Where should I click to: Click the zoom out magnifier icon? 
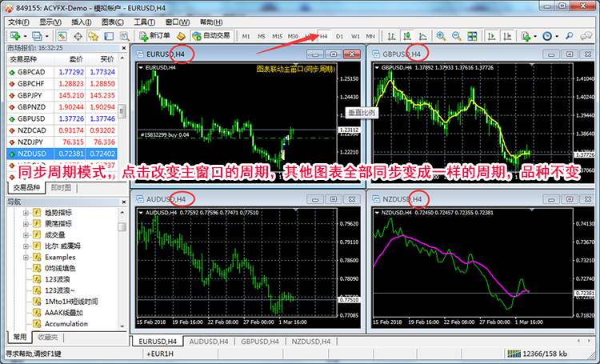point(457,36)
